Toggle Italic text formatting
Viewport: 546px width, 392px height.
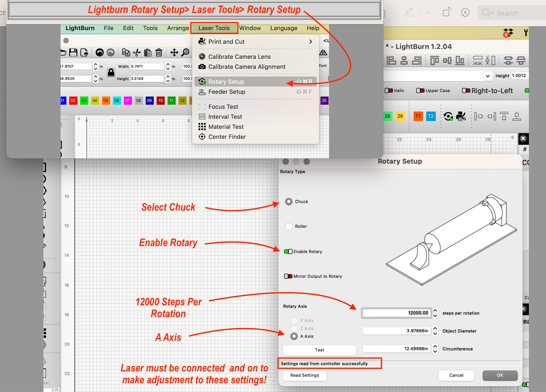click(x=389, y=91)
